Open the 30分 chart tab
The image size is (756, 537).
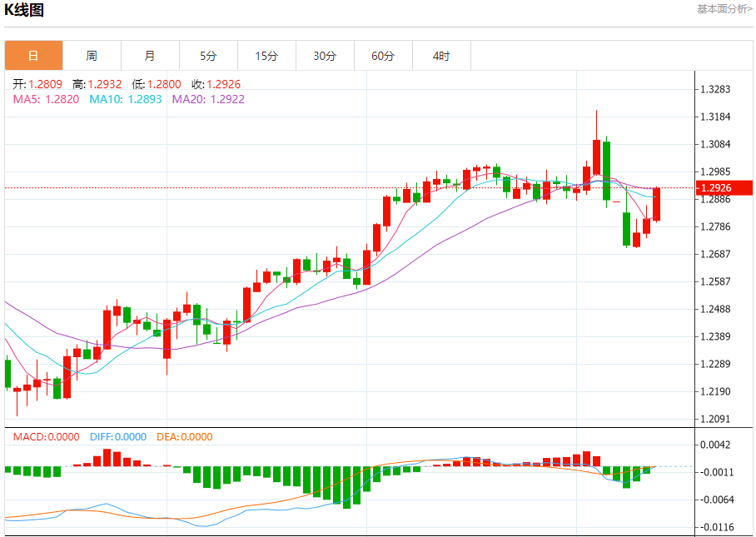(x=325, y=56)
